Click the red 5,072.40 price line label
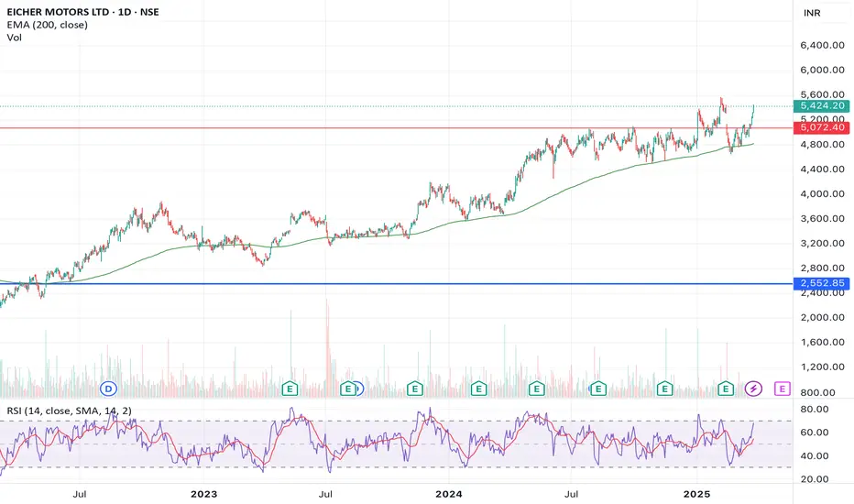This screenshot has width=854, height=504. click(822, 127)
